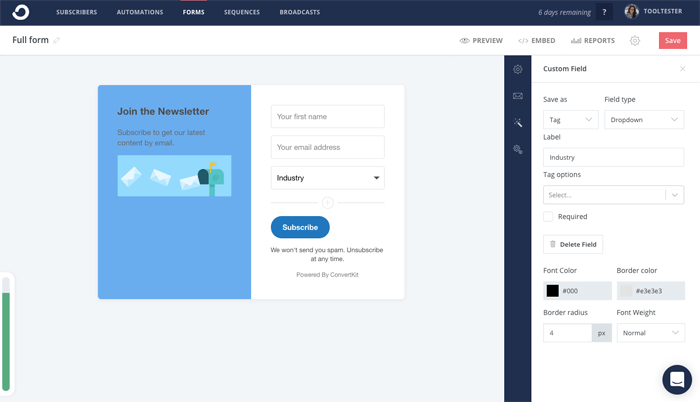Viewport: 700px width, 402px height.
Task: Click the red Save button
Action: pos(673,41)
